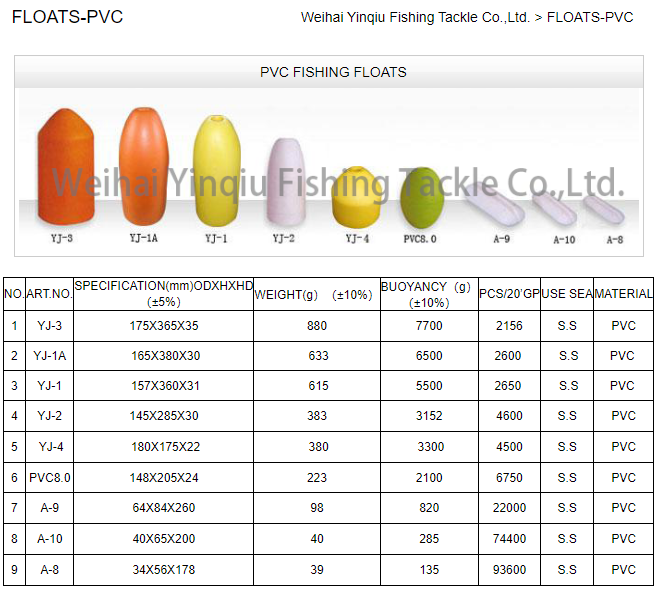Click the yellow YJ-4 round float
Image resolution: width=657 pixels, height=590 pixels.
point(356,197)
